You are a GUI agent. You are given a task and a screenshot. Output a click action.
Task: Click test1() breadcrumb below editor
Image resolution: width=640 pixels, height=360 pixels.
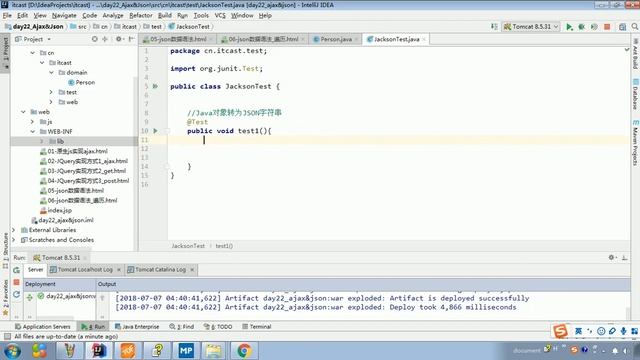click(x=224, y=246)
